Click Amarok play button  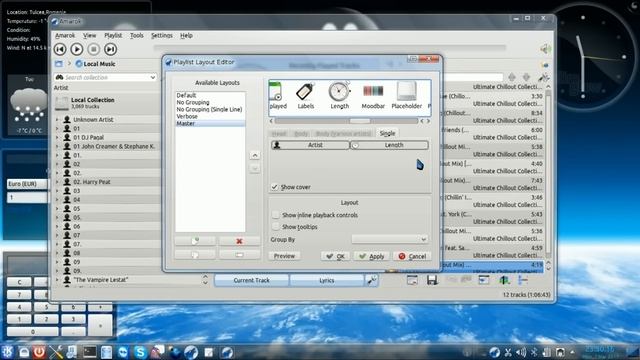pos(77,49)
